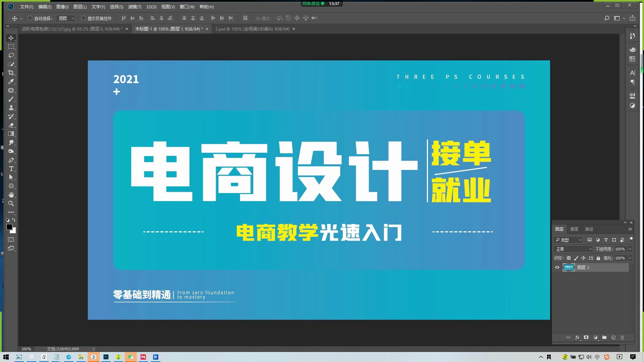Image resolution: width=644 pixels, height=362 pixels.
Task: Open the search icon in options bar
Action: point(606,18)
